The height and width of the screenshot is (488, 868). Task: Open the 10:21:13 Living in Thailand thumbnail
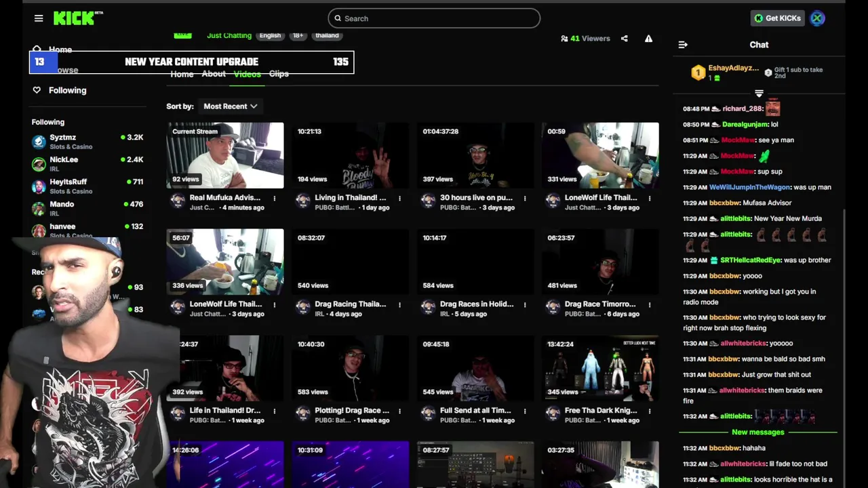[351, 155]
